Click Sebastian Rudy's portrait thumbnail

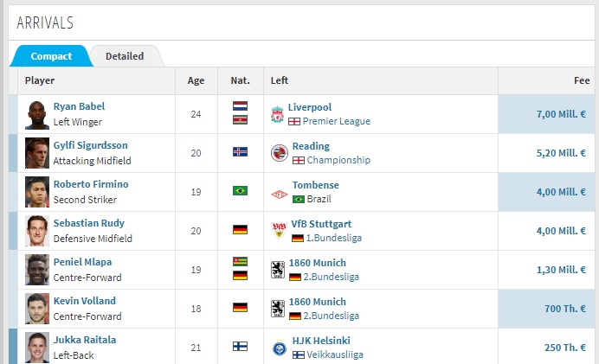pyautogui.click(x=36, y=231)
